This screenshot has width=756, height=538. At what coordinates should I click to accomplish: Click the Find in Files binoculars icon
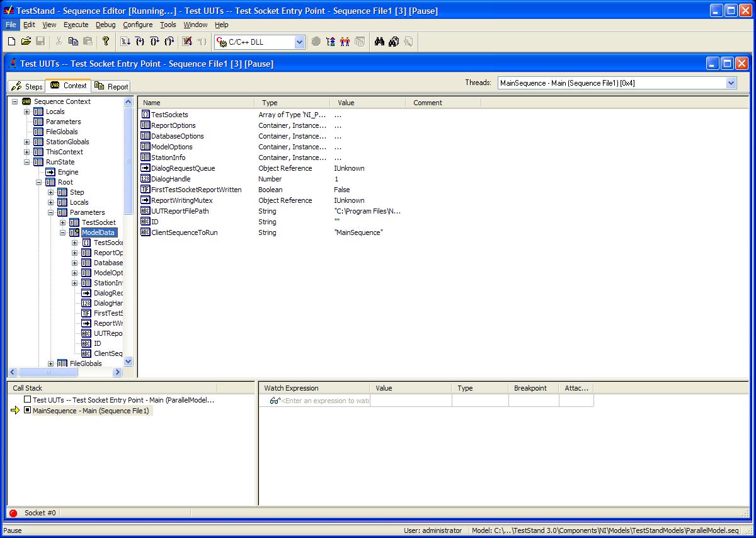tap(394, 42)
